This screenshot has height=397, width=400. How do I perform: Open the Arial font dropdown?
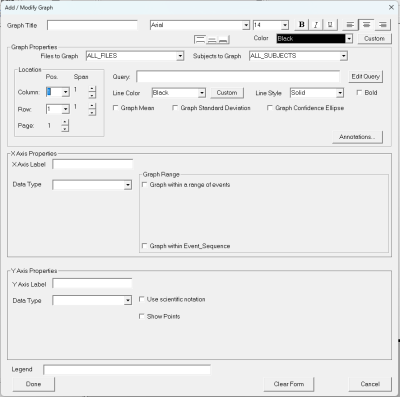click(x=246, y=25)
